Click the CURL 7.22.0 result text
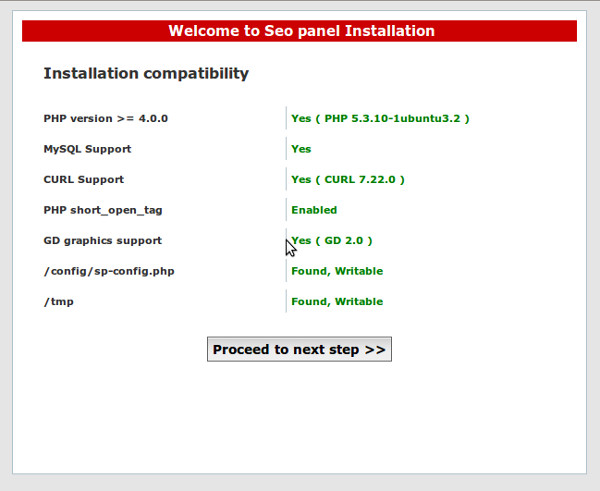600x491 pixels. [x=348, y=180]
